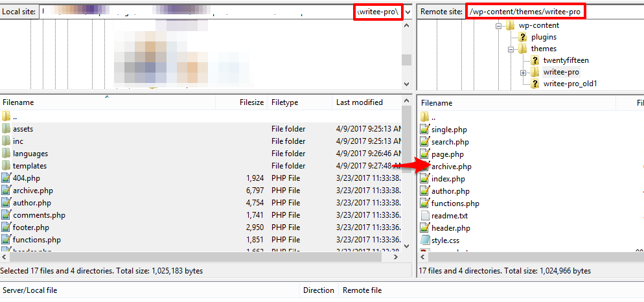Click the remote functions.php file icon
The height and width of the screenshot is (302, 644).
424,203
